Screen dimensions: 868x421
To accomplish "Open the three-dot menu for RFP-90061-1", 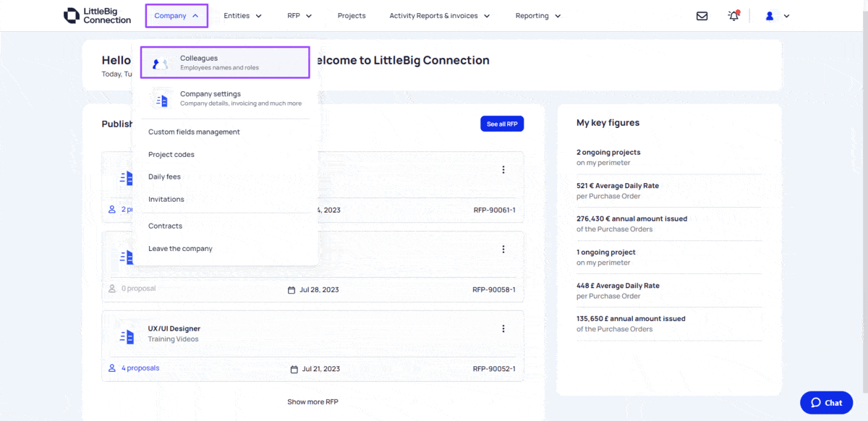I will coord(503,169).
